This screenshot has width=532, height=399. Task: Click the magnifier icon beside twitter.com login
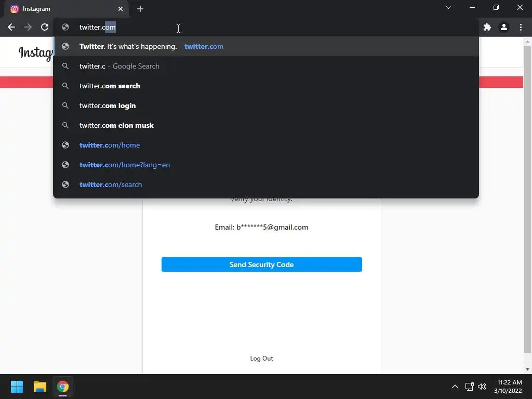click(65, 105)
